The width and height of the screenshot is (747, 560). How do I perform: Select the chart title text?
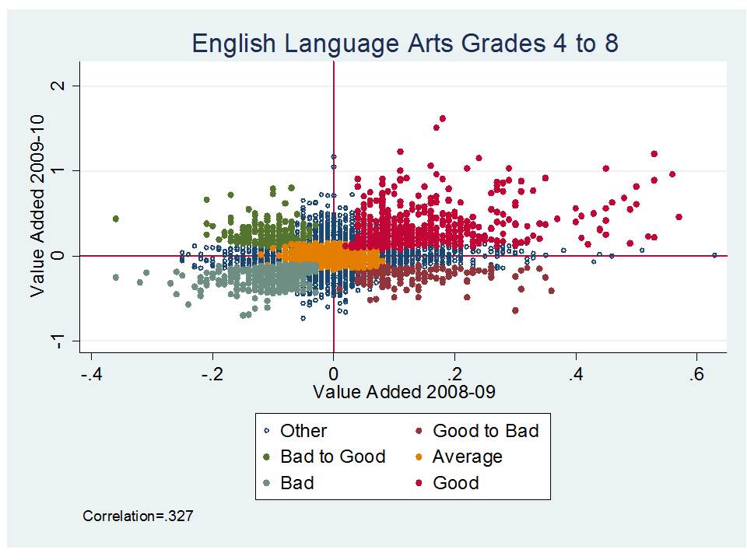pos(405,44)
